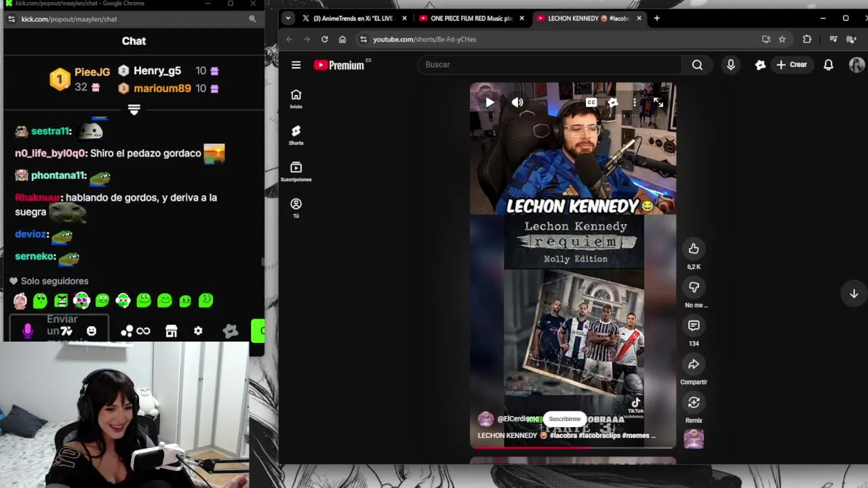The height and width of the screenshot is (488, 868).
Task: Click username Rhaknuur in chat
Action: coord(38,198)
